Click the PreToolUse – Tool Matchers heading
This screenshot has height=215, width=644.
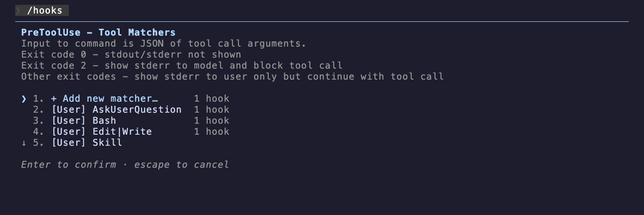(98, 32)
